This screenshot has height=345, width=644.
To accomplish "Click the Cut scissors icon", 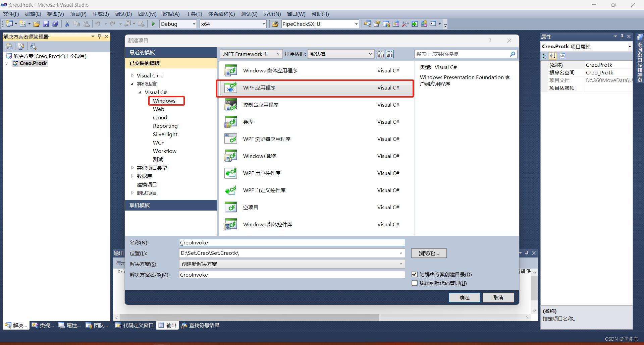I will 67,24.
